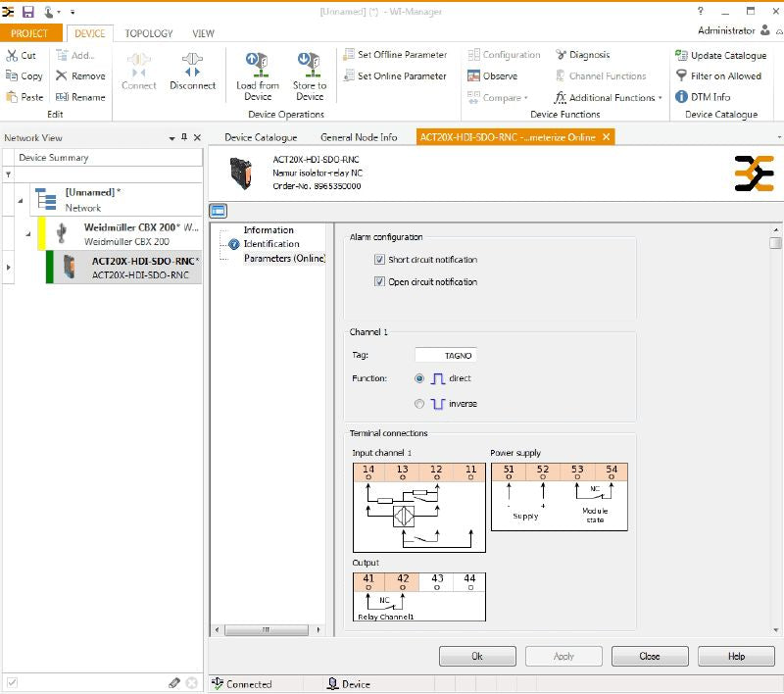Click the Observe icon
Image resolution: width=784 pixels, height=694 pixels.
(473, 76)
